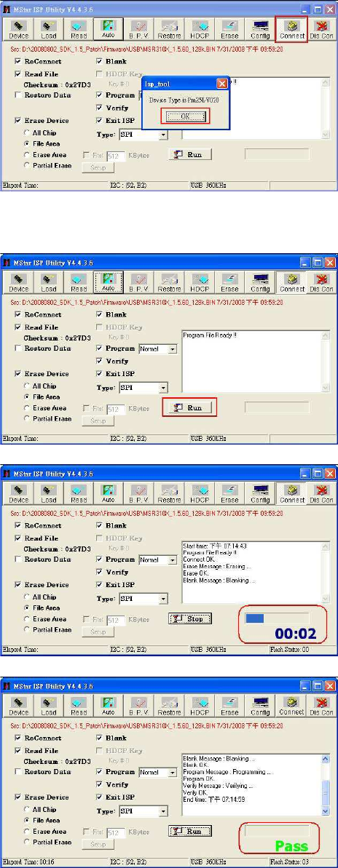Click 'Verify OK.' line in the log
The height and width of the screenshot is (868, 338).
coord(197,792)
